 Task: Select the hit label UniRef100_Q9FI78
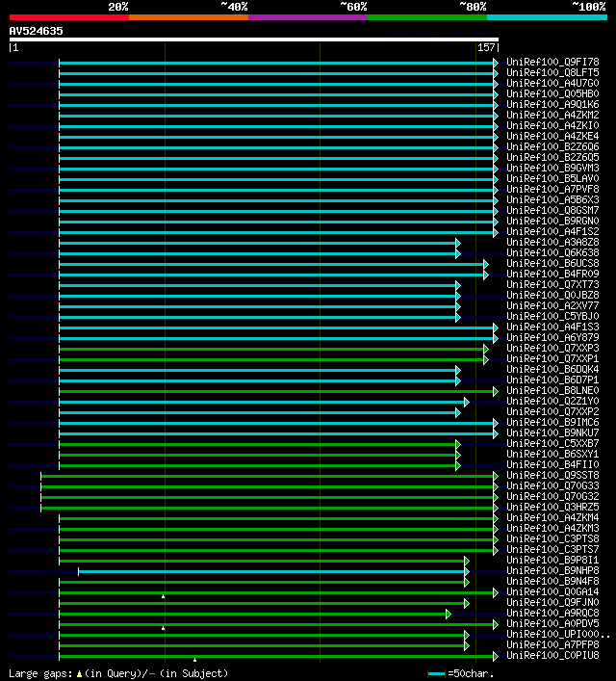pos(552,62)
